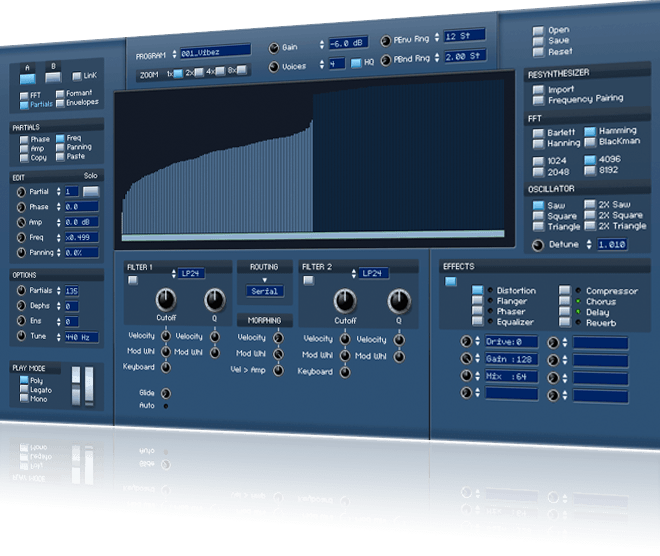The width and height of the screenshot is (660, 556).
Task: Click the Glide knob under Filter 1
Action: pyautogui.click(x=166, y=394)
